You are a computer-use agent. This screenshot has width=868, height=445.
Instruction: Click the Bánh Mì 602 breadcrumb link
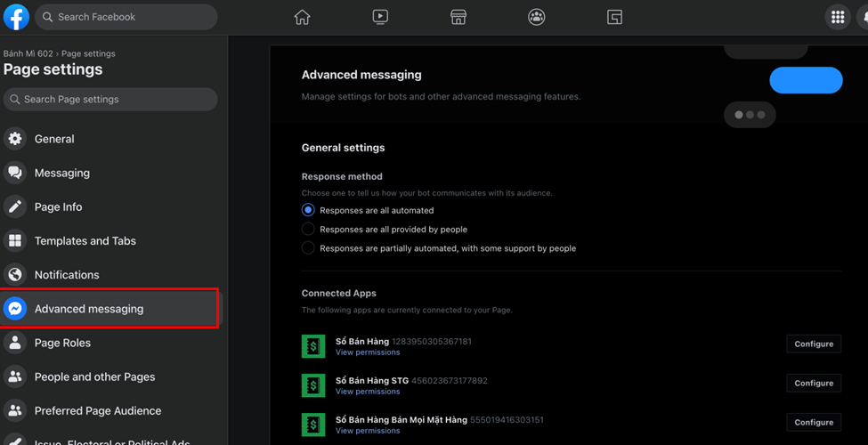pyautogui.click(x=28, y=53)
